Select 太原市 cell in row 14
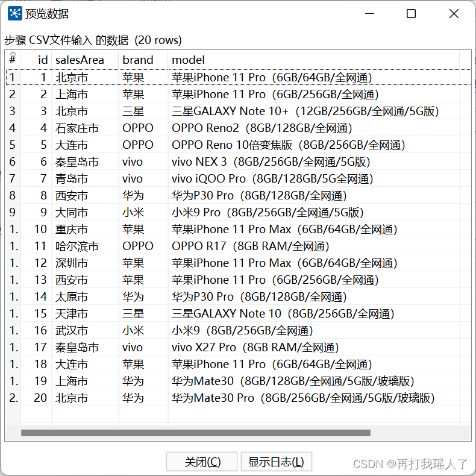This screenshot has width=476, height=476. (85, 296)
